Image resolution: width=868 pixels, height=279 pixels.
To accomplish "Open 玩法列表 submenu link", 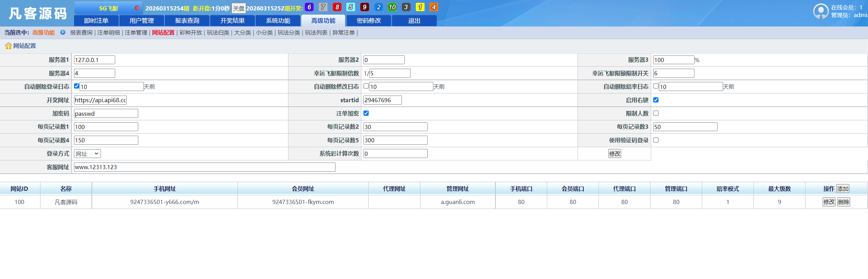I will (316, 32).
